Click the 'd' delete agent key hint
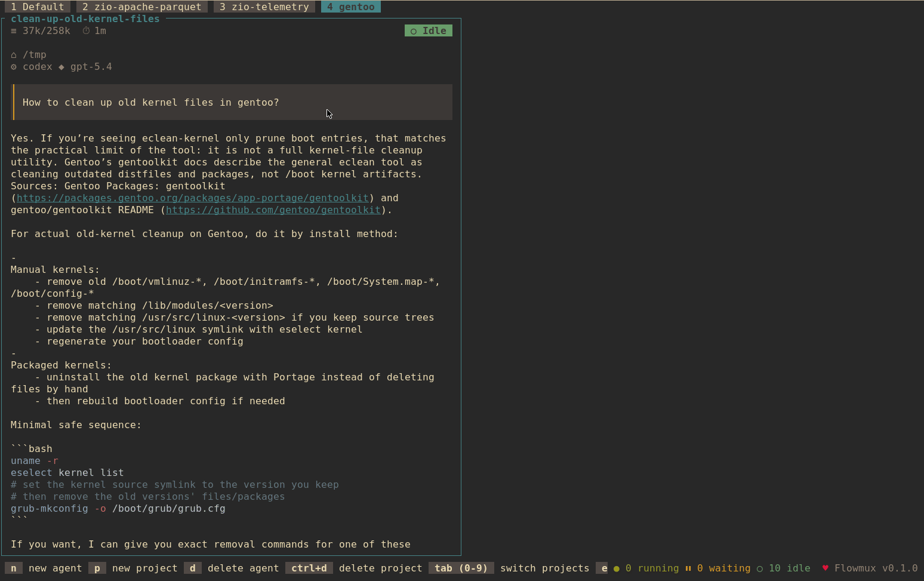Viewport: 924px width, 581px height. click(x=193, y=568)
